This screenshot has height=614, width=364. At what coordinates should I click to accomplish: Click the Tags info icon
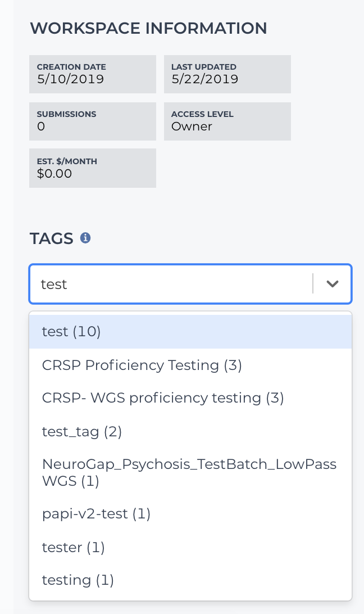(x=85, y=238)
